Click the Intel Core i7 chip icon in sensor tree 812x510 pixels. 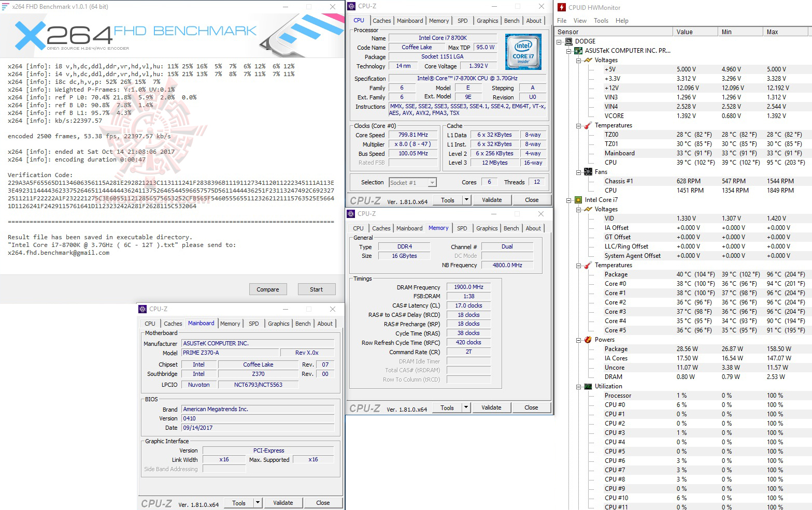[578, 199]
